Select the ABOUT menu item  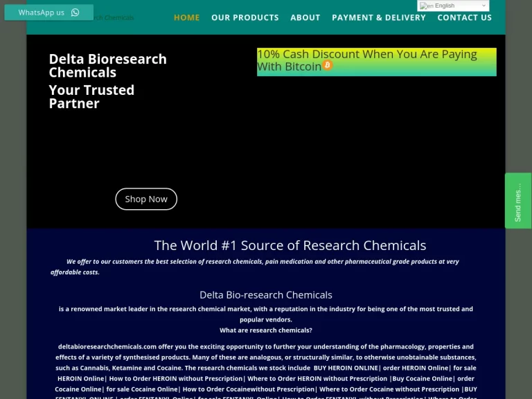[305, 17]
